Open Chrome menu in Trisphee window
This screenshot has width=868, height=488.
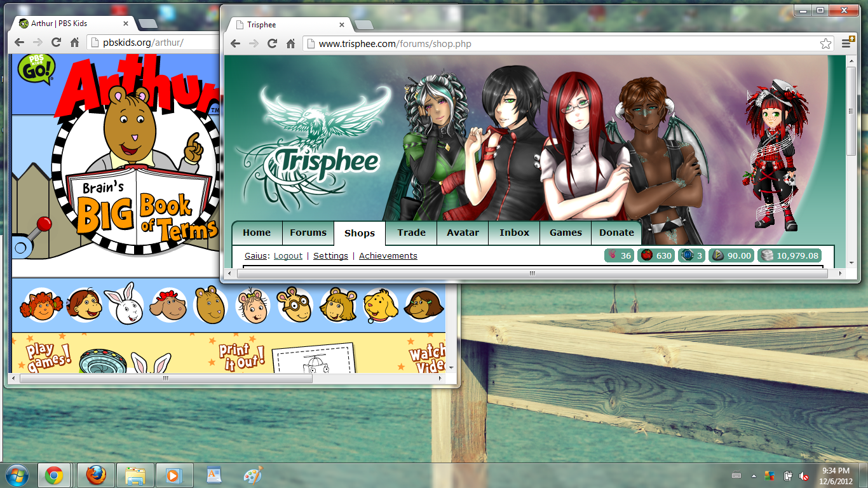pos(847,43)
